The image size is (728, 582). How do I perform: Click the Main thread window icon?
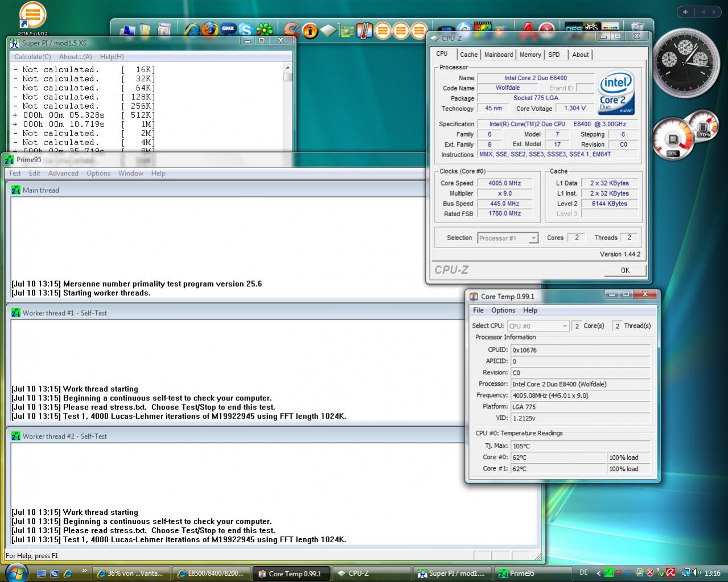pyautogui.click(x=16, y=190)
